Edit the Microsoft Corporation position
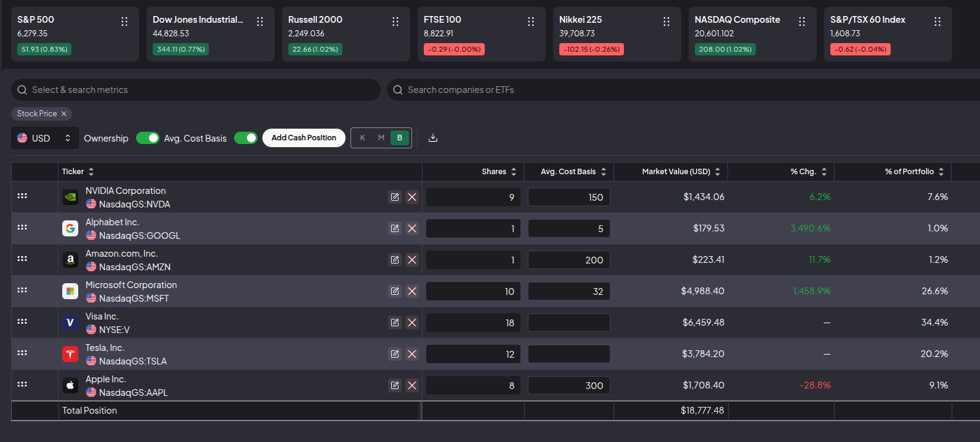 [395, 291]
